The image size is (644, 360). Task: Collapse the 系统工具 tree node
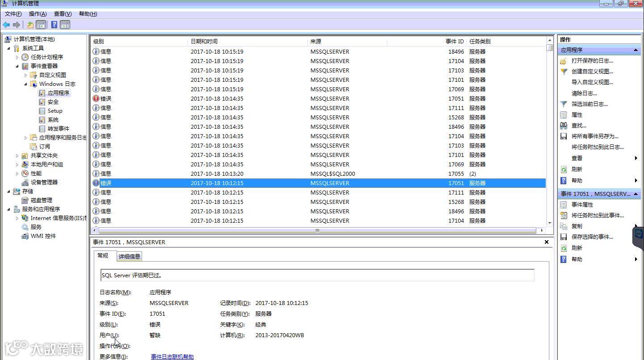9,48
